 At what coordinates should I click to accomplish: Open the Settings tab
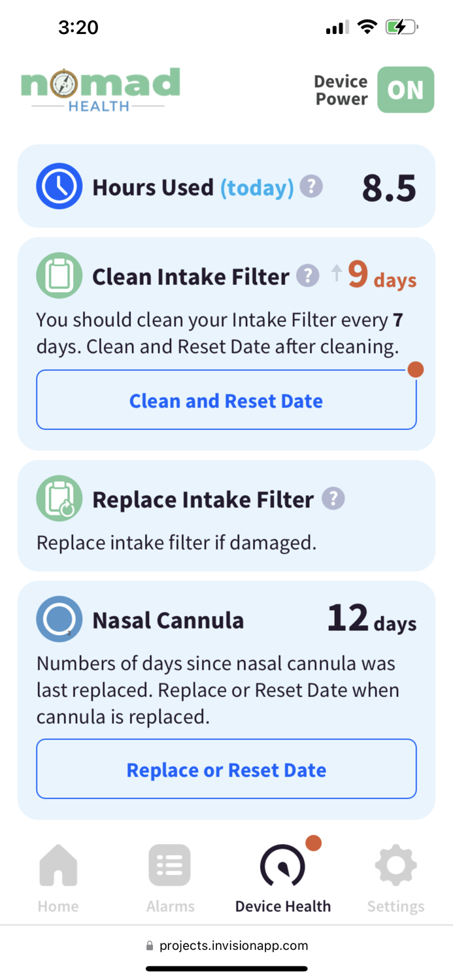coord(395,877)
